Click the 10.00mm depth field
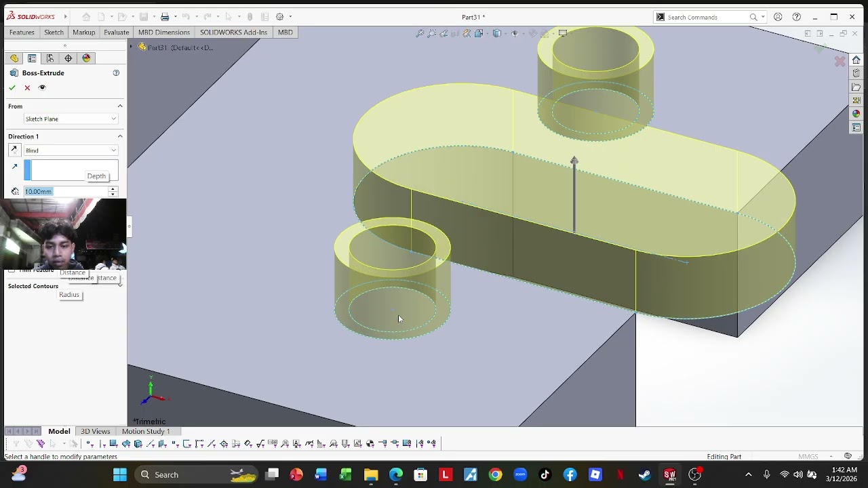Screen dimensions: 868x488 coord(66,191)
